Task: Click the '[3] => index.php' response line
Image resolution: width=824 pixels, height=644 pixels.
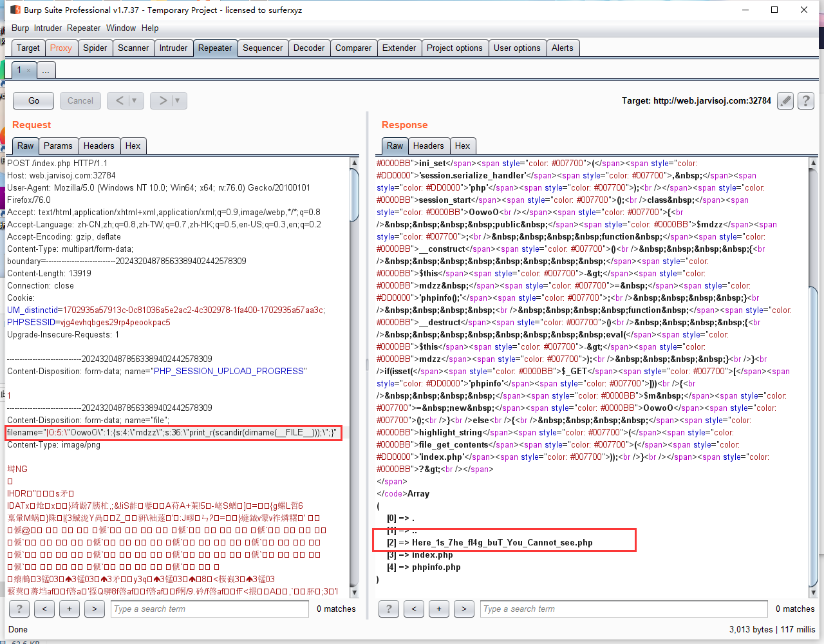Action: [420, 554]
